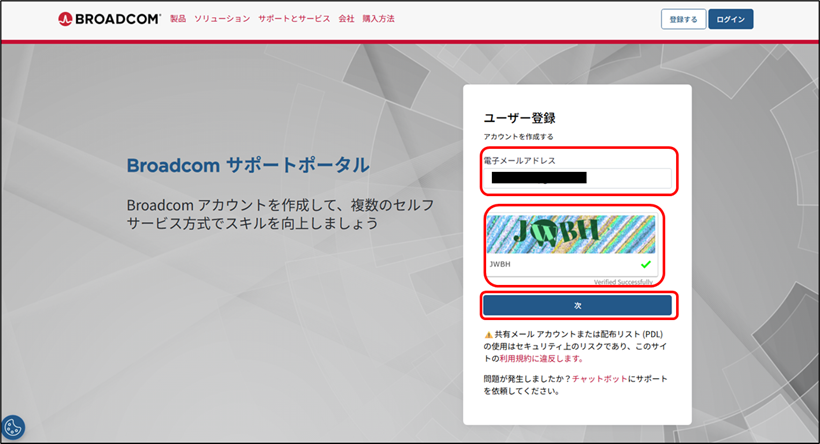Viewport: 820px width, 444px height.
Task: Click the green verification checkmark icon
Action: pyautogui.click(x=646, y=264)
